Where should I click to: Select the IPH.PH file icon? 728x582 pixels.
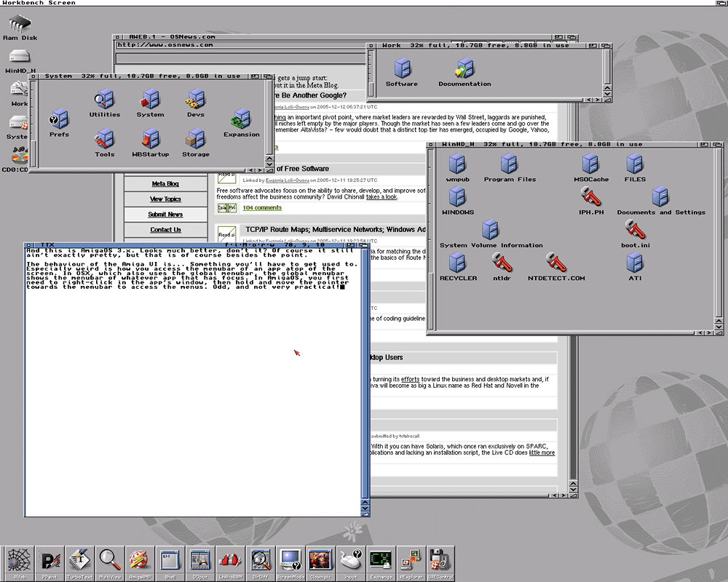point(590,201)
